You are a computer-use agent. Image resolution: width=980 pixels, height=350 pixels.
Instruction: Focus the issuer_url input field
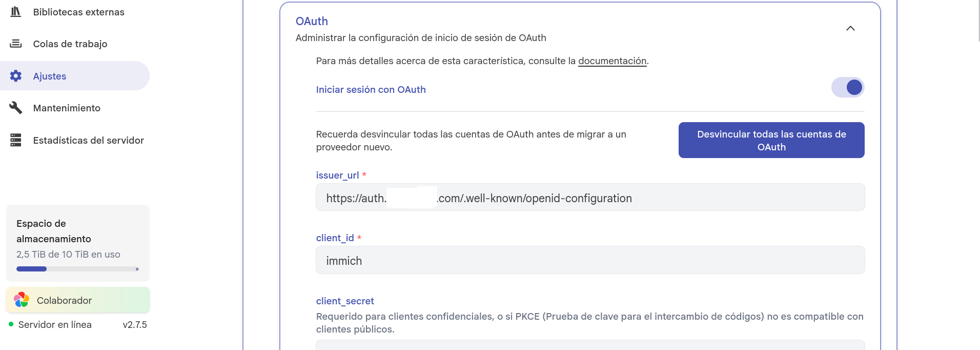click(x=590, y=198)
